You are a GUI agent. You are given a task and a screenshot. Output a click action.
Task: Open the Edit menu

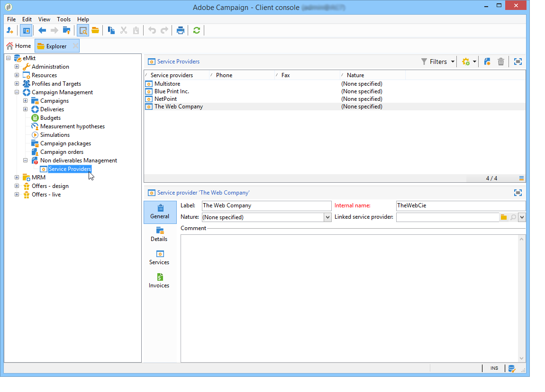pos(27,19)
